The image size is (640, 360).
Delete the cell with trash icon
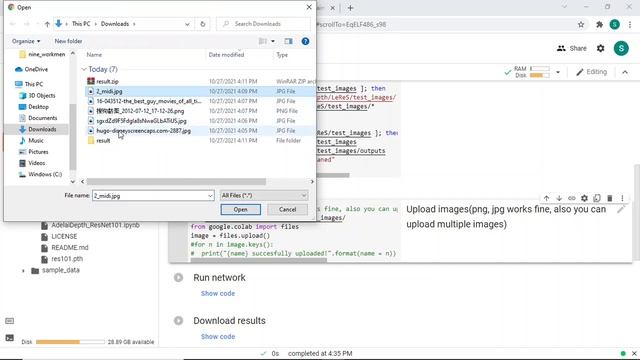pos(609,198)
